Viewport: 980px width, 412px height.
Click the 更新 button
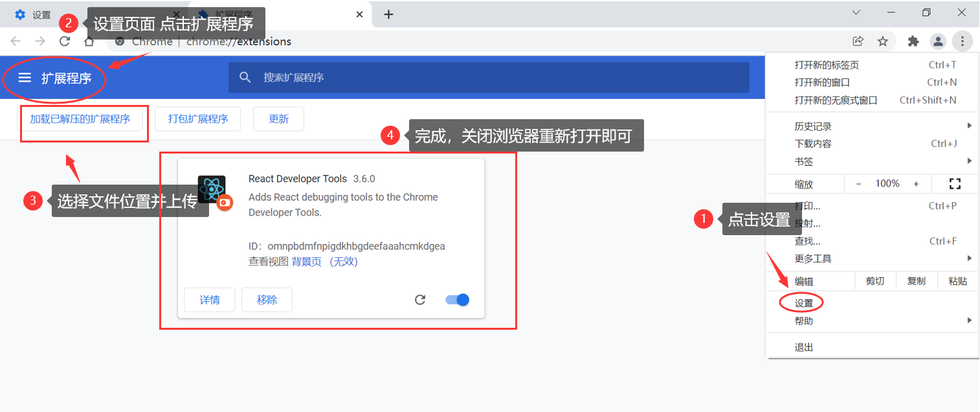278,119
